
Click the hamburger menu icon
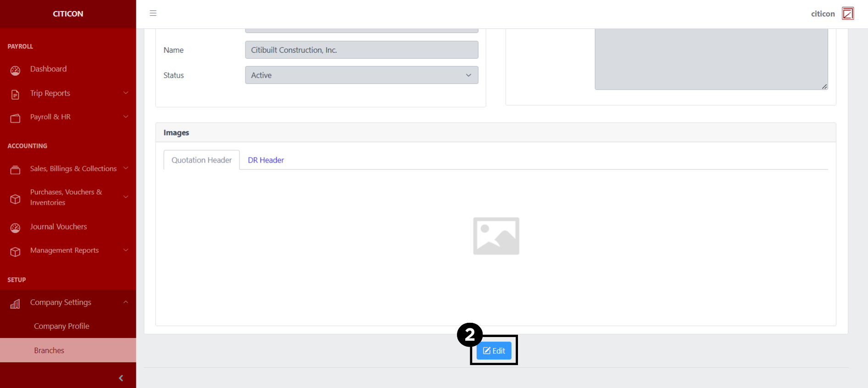click(x=153, y=13)
